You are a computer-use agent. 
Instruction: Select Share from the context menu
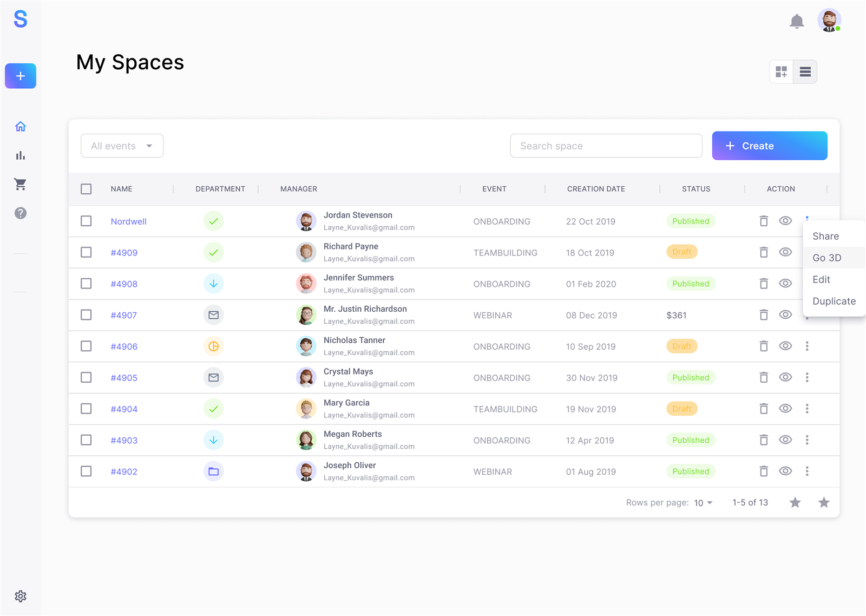point(834,236)
